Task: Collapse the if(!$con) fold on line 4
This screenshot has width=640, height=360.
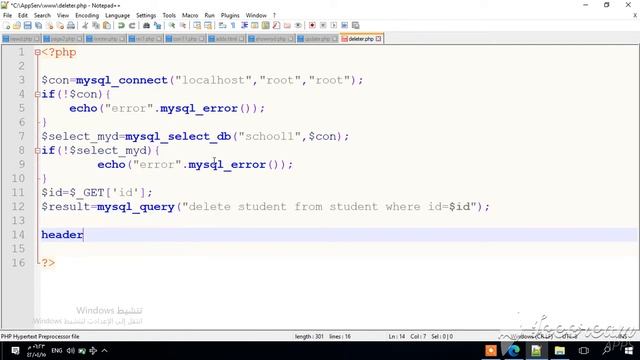Action: click(x=37, y=94)
